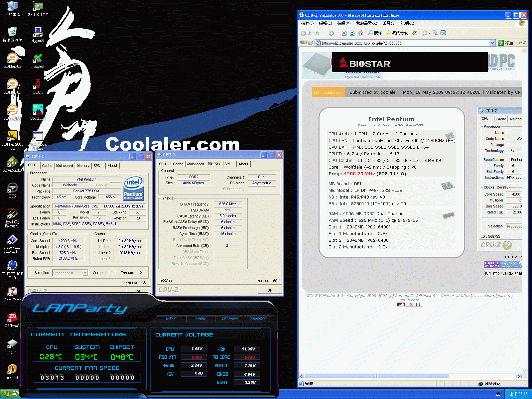Click the IE search magnifier button
The height and width of the screenshot is (399, 532).
coord(374,33)
